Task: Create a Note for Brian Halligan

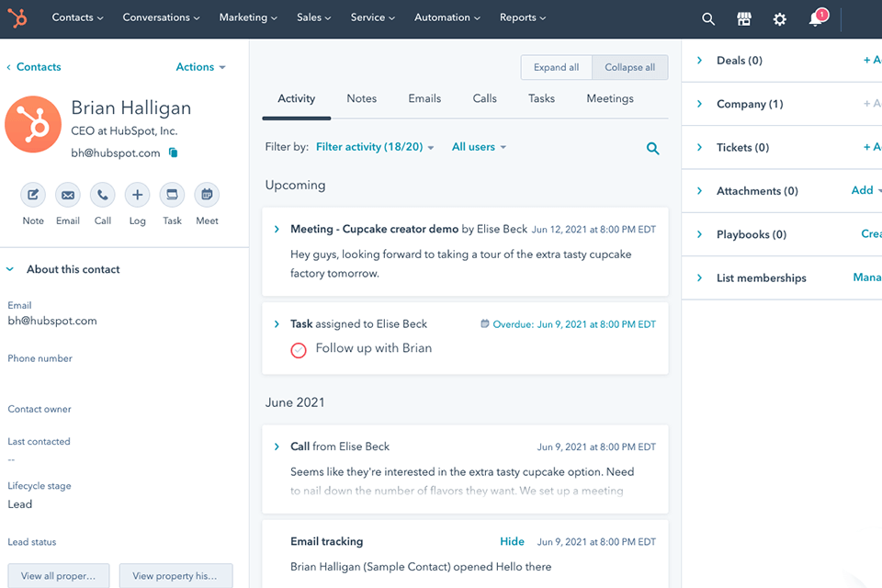Action: click(33, 196)
